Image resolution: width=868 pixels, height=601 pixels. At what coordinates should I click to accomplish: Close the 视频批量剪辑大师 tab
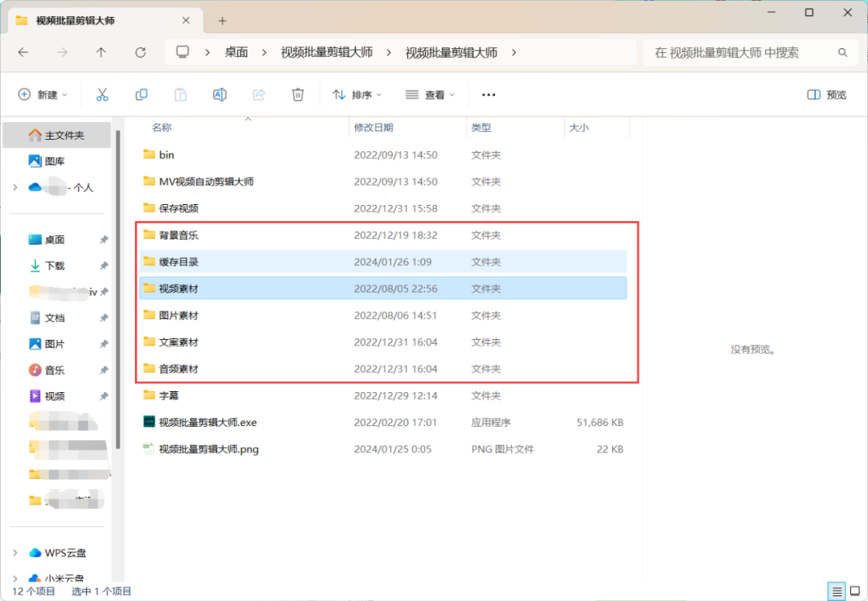[186, 20]
